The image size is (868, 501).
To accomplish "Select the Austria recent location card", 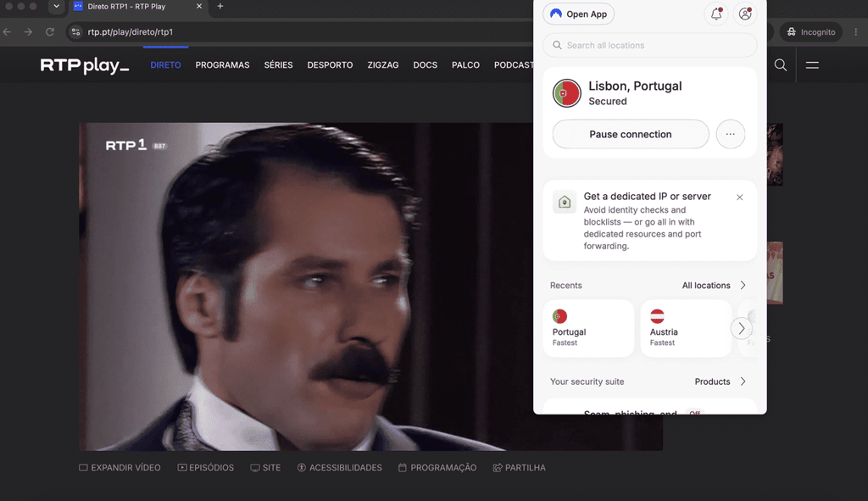I will [x=686, y=328].
